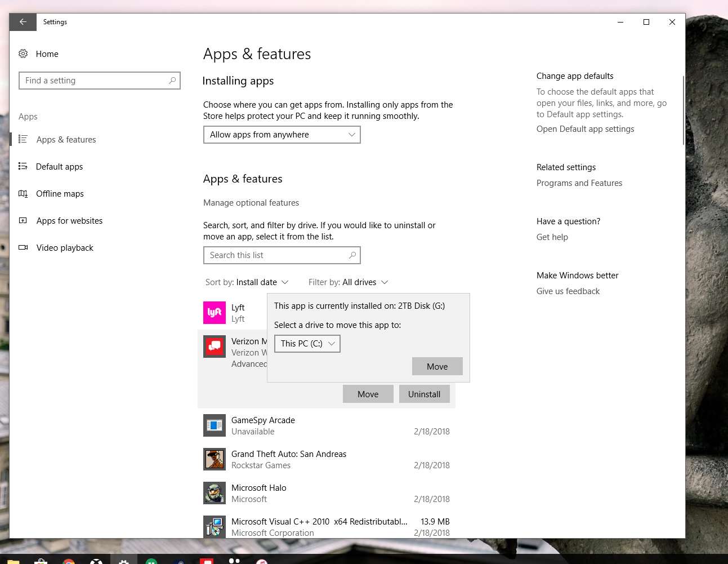728x564 pixels.
Task: Click the Get help link
Action: click(552, 237)
